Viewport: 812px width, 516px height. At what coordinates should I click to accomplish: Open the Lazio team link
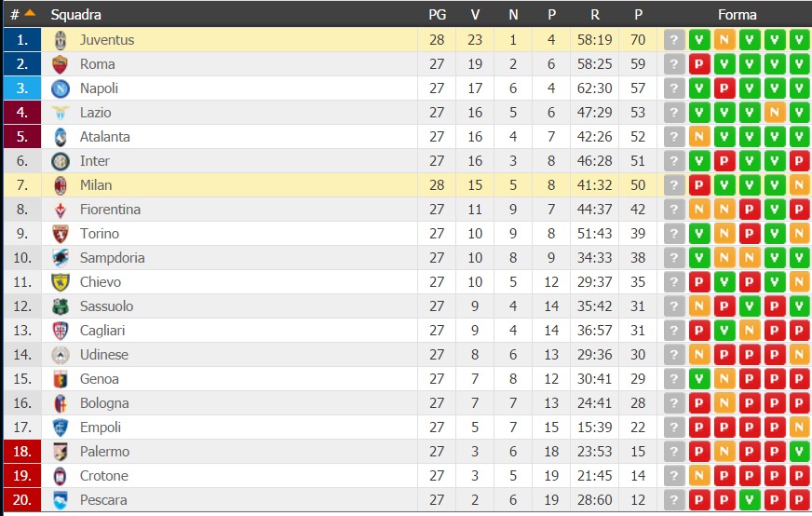pos(95,113)
